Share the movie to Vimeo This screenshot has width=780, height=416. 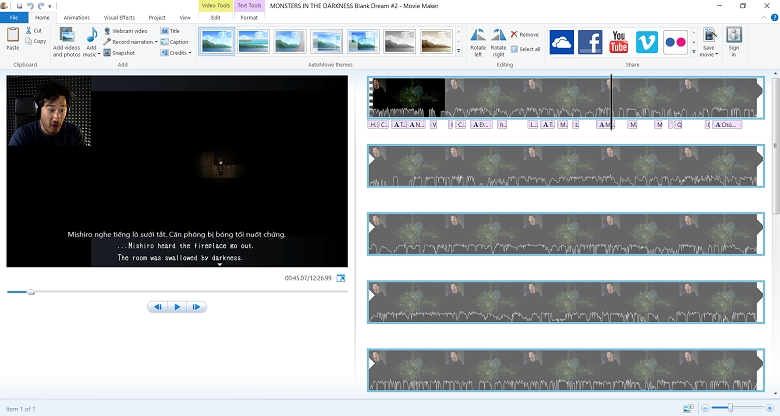[647, 42]
